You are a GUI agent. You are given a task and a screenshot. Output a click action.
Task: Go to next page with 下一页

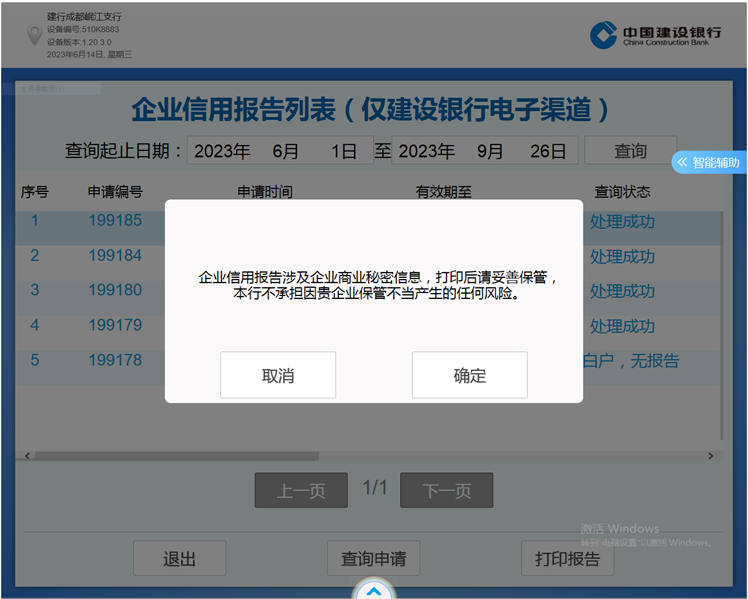[x=446, y=491]
